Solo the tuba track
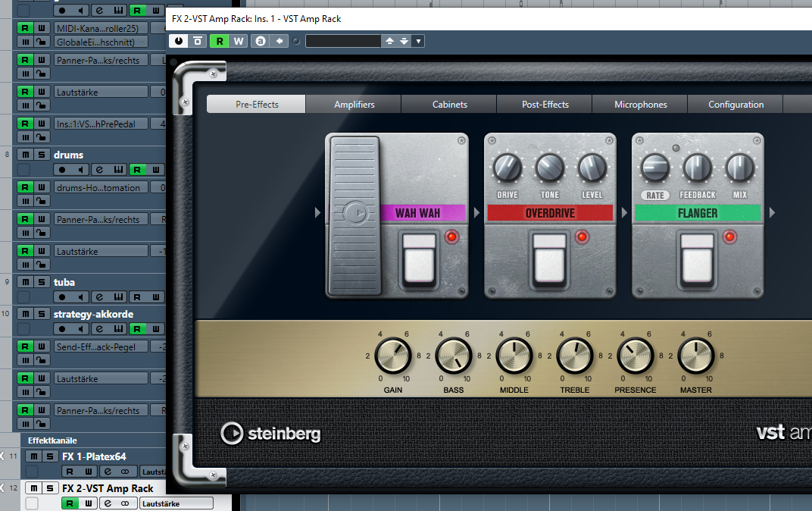 pyautogui.click(x=42, y=282)
